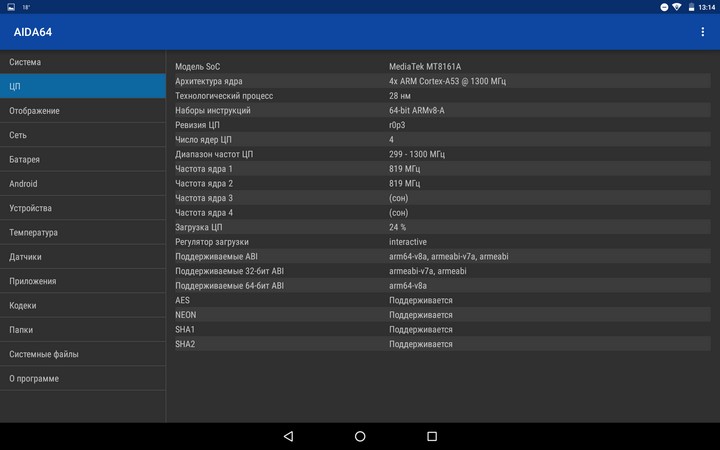Select the Поддерживаемые ABI label

coord(216,257)
